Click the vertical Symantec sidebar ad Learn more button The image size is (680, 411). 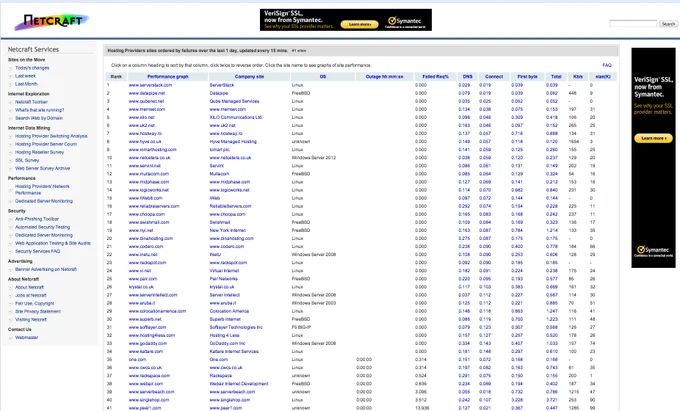(653, 138)
